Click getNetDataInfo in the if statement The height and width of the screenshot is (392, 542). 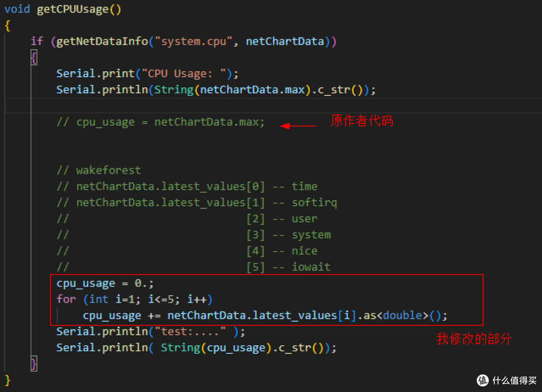[x=102, y=42]
